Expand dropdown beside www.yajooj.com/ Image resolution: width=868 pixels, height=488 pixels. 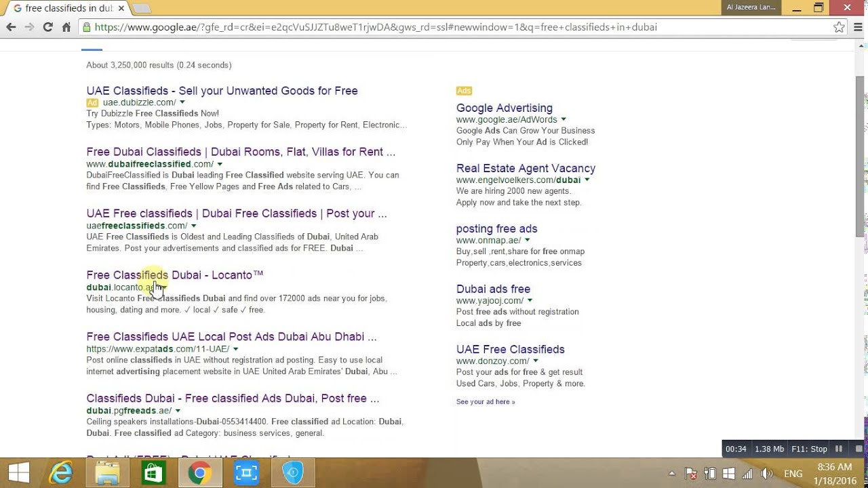[x=530, y=301]
